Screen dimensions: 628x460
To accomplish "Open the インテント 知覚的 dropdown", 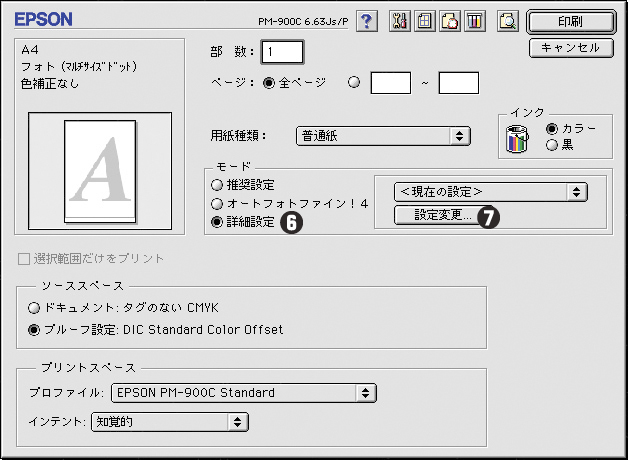I will click(x=170, y=422).
